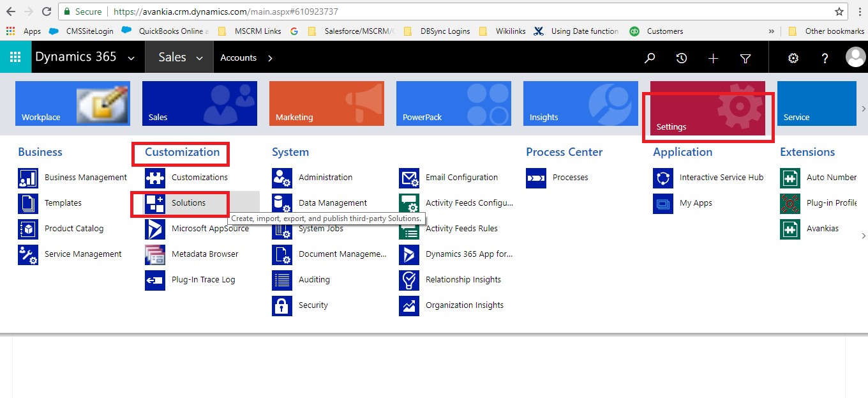Open Solutions under Customization
This screenshot has height=398, width=868.
pos(188,203)
